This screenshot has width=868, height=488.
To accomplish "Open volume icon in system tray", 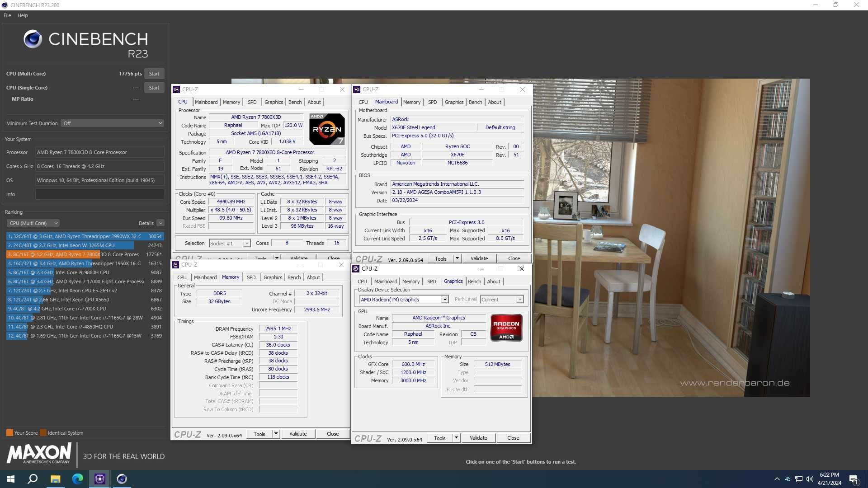I will 810,479.
